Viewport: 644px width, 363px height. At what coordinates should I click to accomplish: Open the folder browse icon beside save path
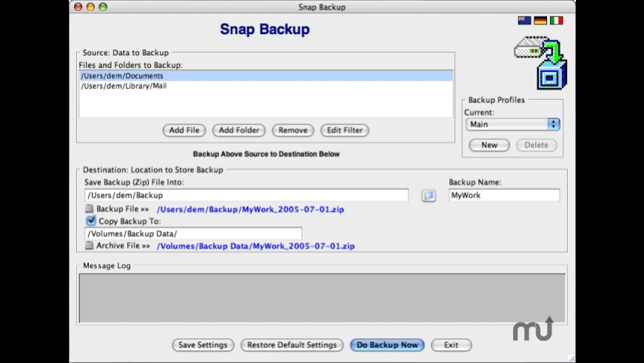(x=429, y=196)
